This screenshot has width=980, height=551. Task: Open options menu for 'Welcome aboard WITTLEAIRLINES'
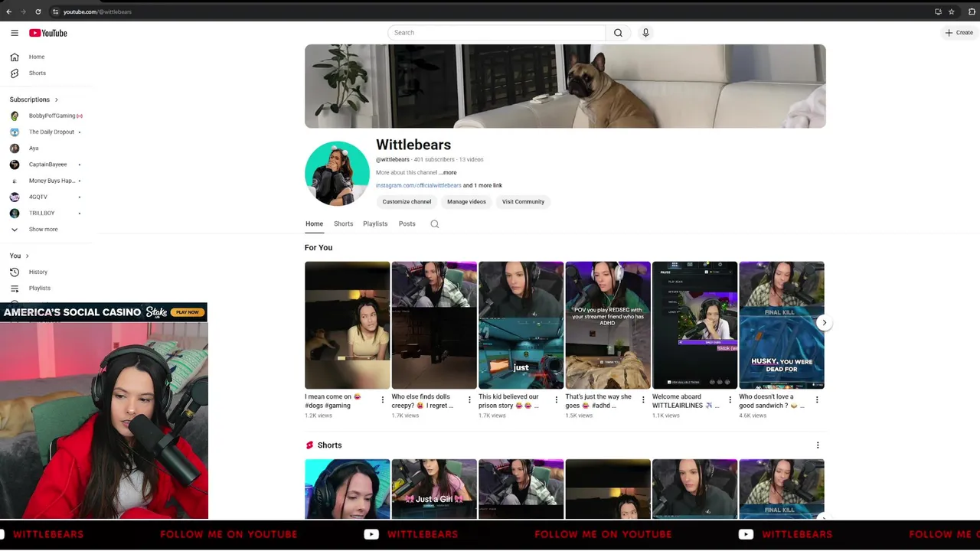click(x=730, y=399)
